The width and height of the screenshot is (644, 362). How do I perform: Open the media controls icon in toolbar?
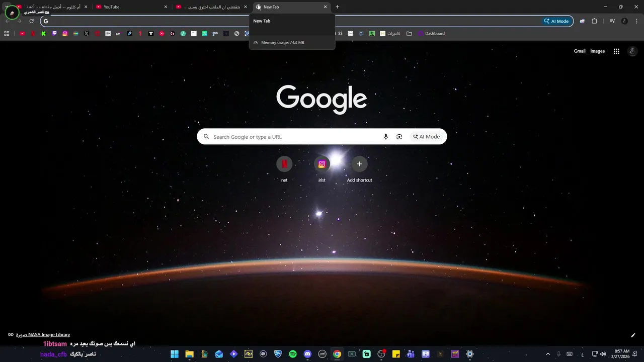(612, 21)
